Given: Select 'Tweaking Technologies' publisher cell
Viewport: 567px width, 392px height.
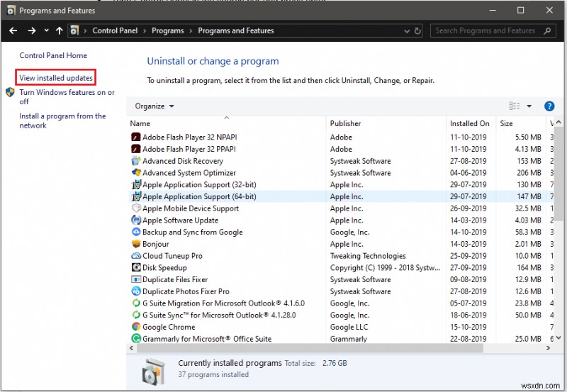Looking at the screenshot, I should (x=368, y=256).
